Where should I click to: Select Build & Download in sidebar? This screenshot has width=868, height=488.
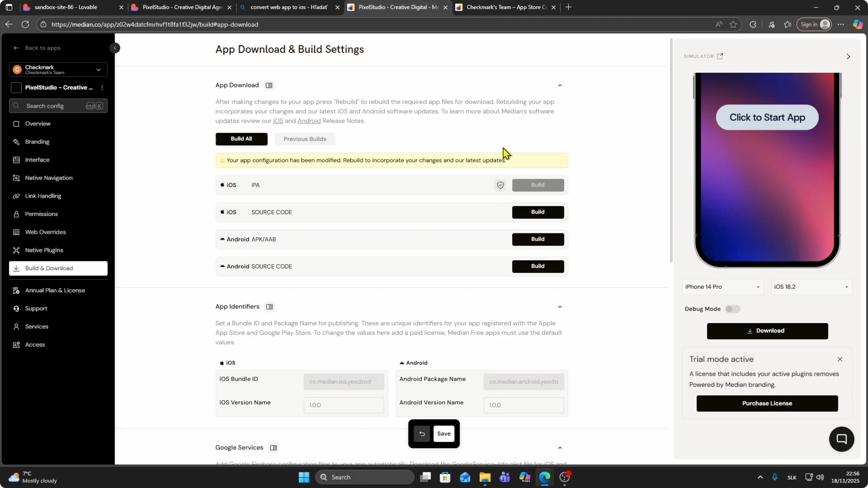click(x=58, y=269)
